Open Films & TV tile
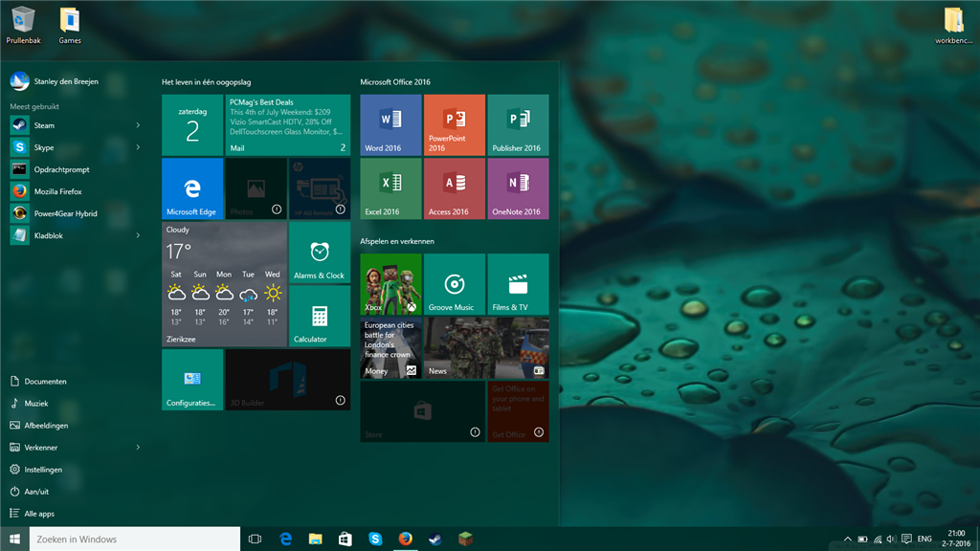The width and height of the screenshot is (980, 551). click(518, 284)
